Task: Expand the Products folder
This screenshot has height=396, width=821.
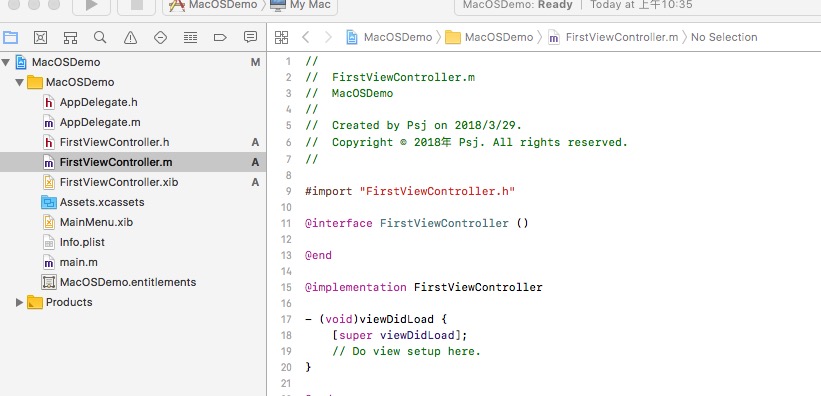Action: [19, 302]
